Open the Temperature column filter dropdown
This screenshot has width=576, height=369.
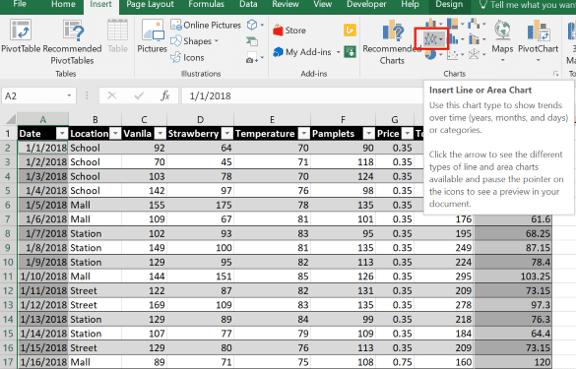(304, 133)
